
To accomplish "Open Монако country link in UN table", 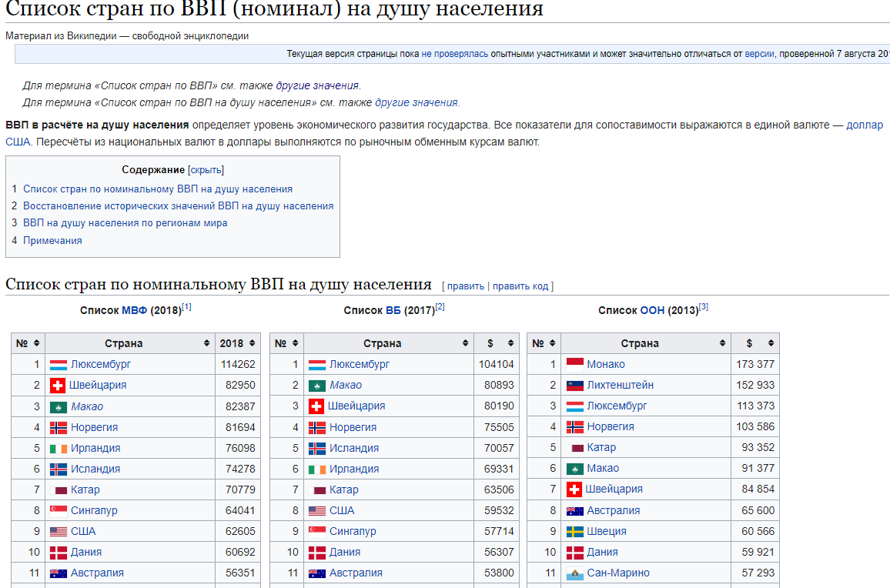I will (606, 364).
